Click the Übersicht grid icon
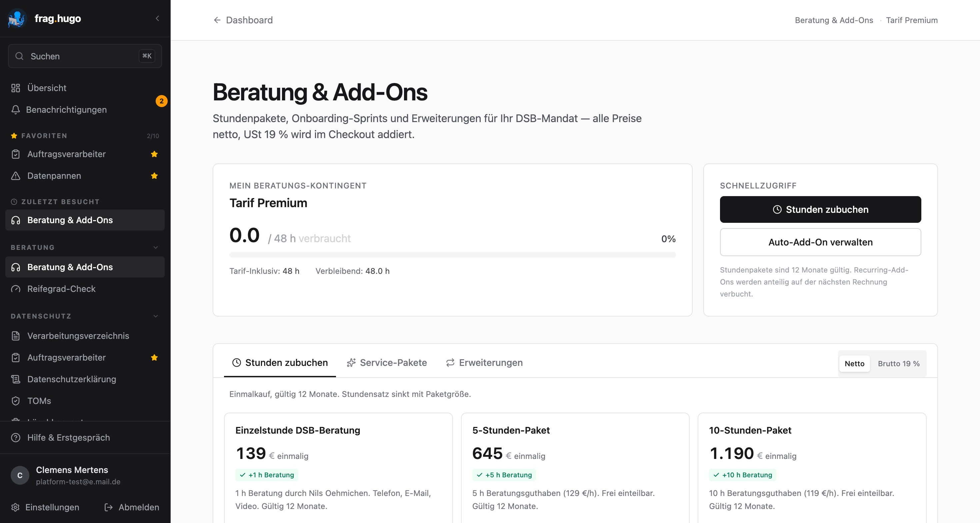 [x=16, y=88]
